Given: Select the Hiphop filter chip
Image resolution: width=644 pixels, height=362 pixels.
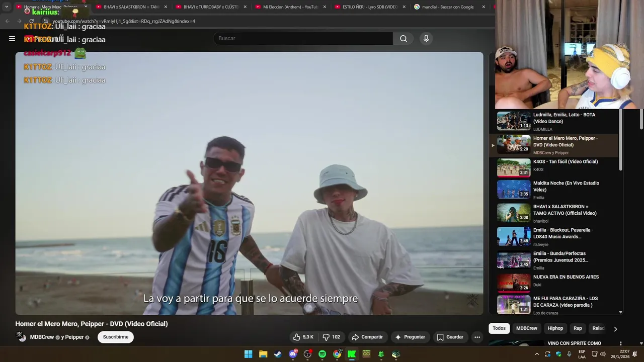Looking at the screenshot, I should 555,328.
